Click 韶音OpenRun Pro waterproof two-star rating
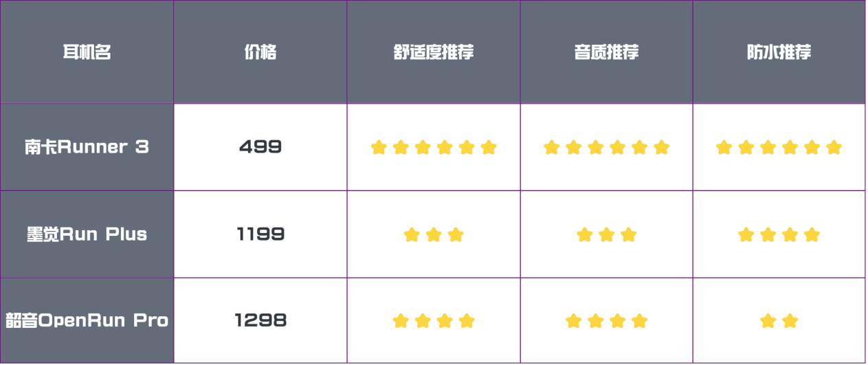The image size is (868, 365). coord(779,321)
